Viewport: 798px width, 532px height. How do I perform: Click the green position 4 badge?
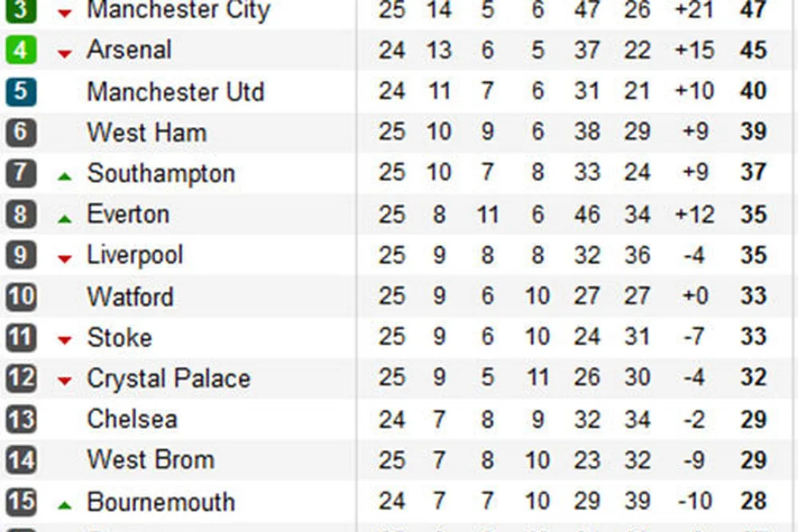[x=21, y=50]
